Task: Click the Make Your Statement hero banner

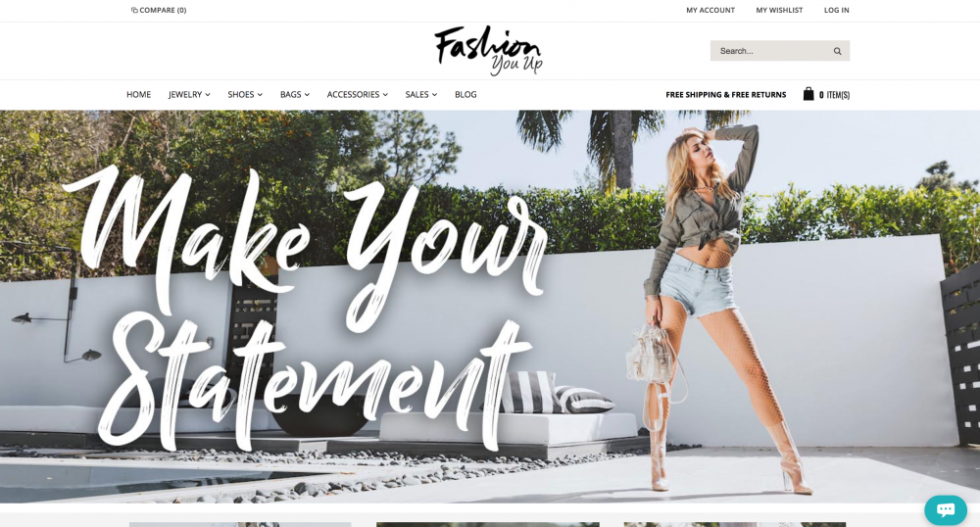Action: pos(490,307)
